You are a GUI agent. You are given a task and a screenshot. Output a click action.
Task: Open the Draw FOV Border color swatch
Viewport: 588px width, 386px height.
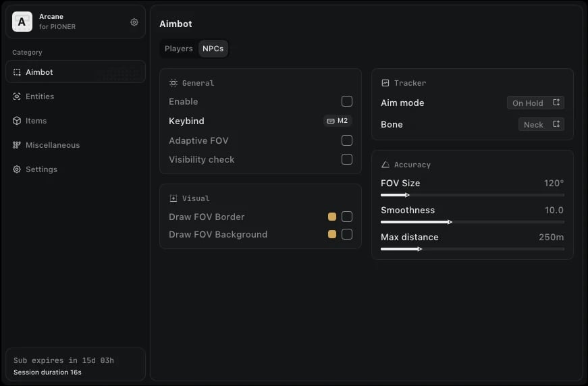pos(332,217)
